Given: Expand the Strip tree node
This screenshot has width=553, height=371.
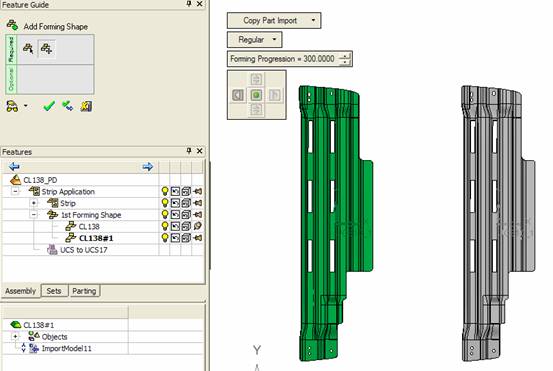Looking at the screenshot, I should click(x=34, y=203).
